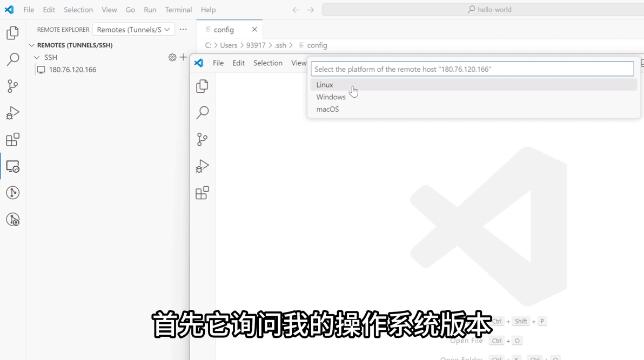Choose Windows as the remote platform
644x360 pixels.
[474, 97]
